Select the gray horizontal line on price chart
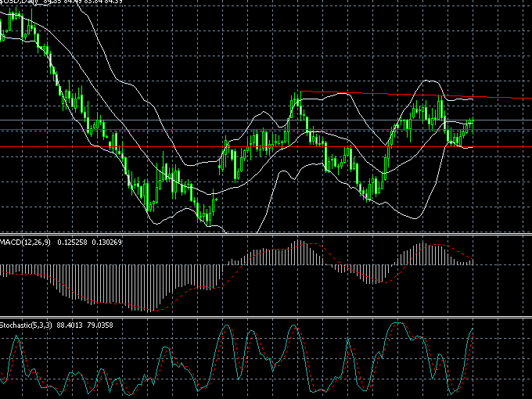 click(266, 120)
